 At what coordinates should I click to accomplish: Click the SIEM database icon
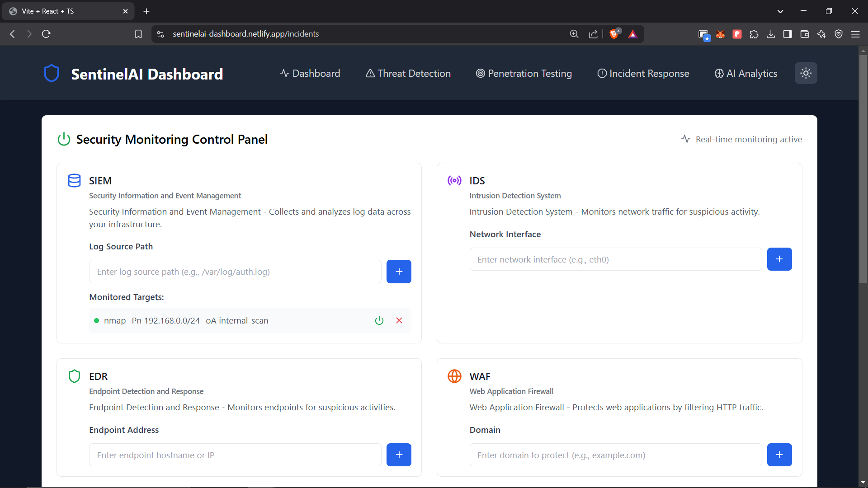click(74, 180)
